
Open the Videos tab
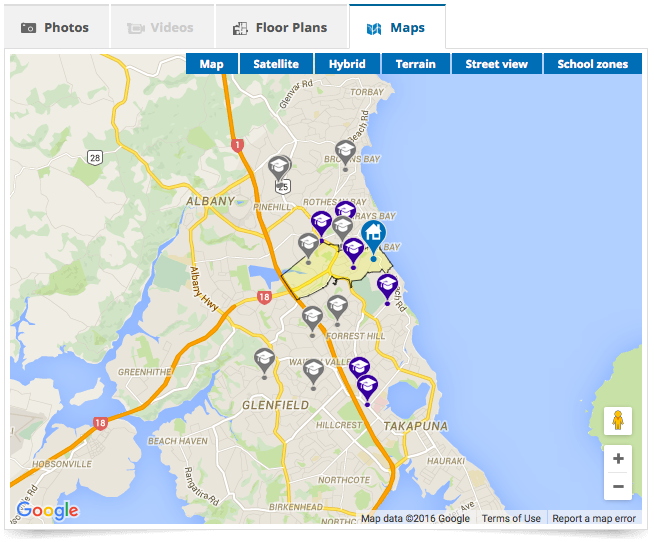162,28
